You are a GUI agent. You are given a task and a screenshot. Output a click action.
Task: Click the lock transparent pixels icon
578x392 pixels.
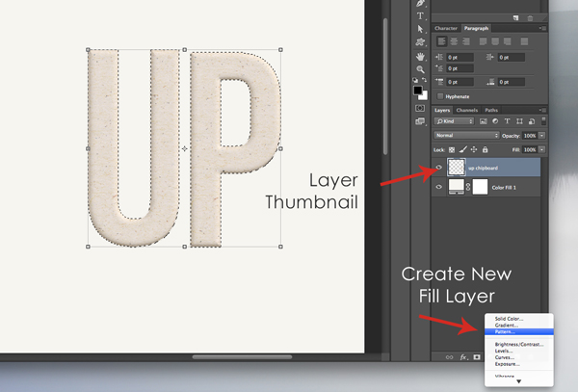point(452,150)
